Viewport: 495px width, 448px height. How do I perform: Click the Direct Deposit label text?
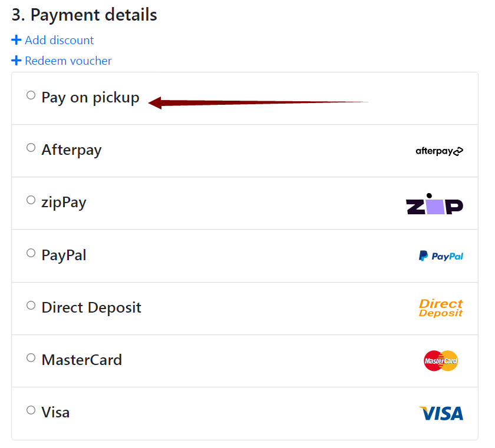91,308
